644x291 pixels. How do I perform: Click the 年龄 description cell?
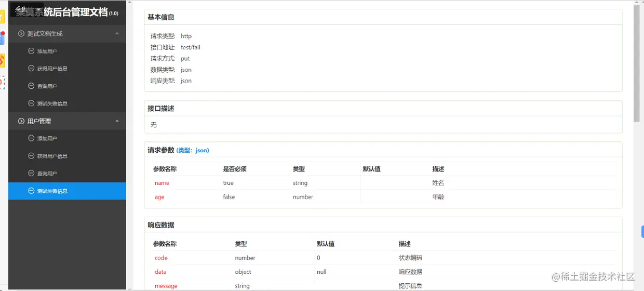(438, 197)
